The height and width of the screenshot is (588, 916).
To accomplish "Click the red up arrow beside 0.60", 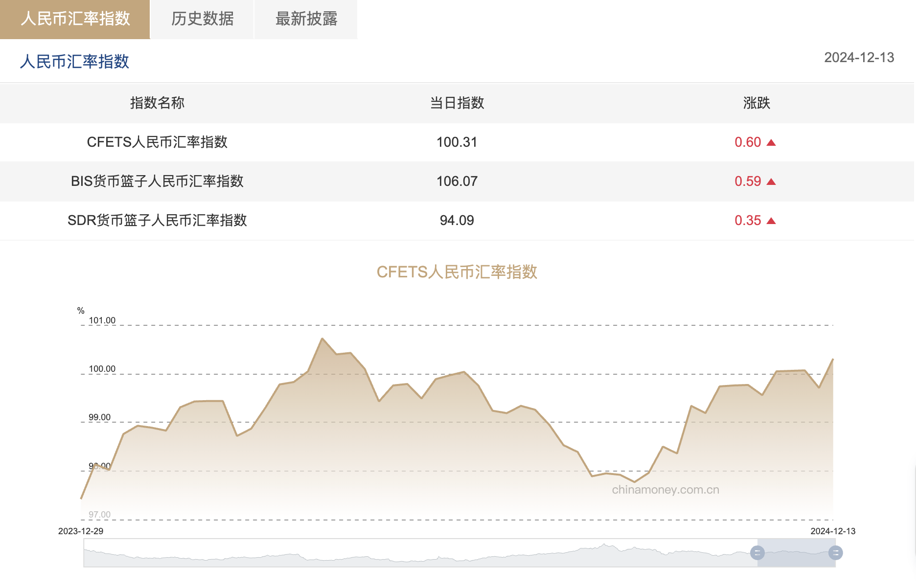I will pos(771,142).
